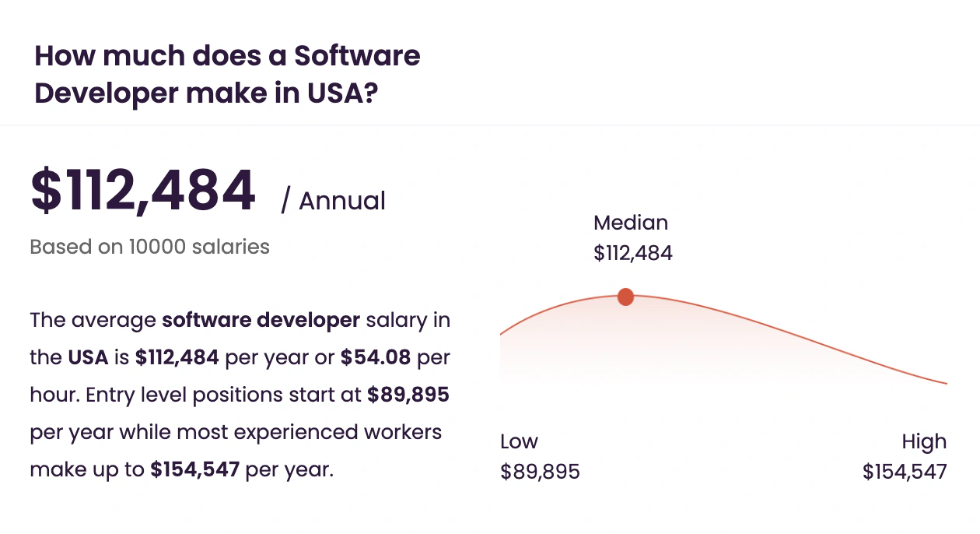Click the $154,547 value under the High label
The width and height of the screenshot is (980, 534).
point(905,472)
